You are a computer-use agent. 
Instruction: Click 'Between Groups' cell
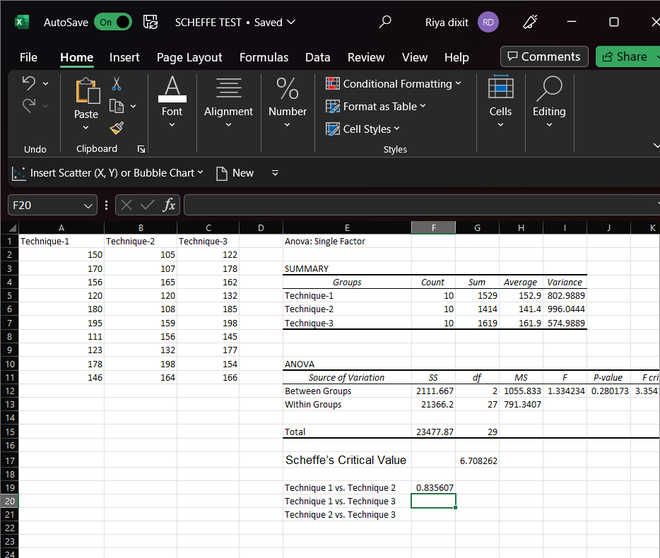[x=347, y=391]
